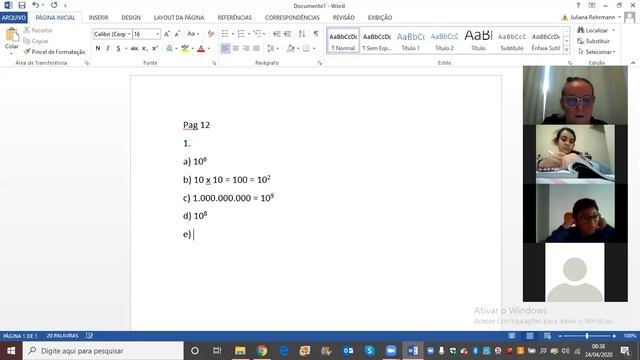Image resolution: width=640 pixels, height=360 pixels.
Task: Toggle italic I formatting
Action: (x=108, y=49)
